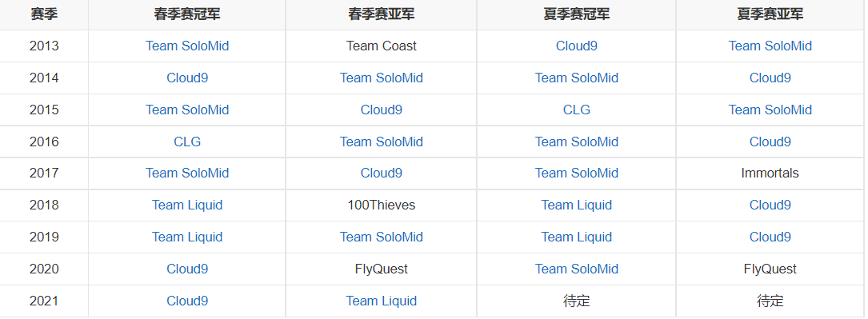Click Cloud9 in 2014 summer runner-up cell
868x319 pixels.
click(770, 78)
